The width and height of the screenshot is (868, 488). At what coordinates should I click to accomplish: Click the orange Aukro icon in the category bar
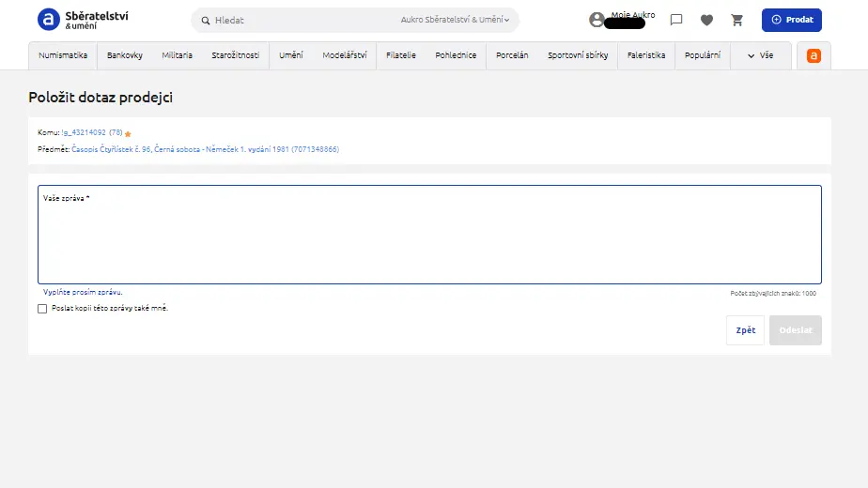click(x=814, y=56)
